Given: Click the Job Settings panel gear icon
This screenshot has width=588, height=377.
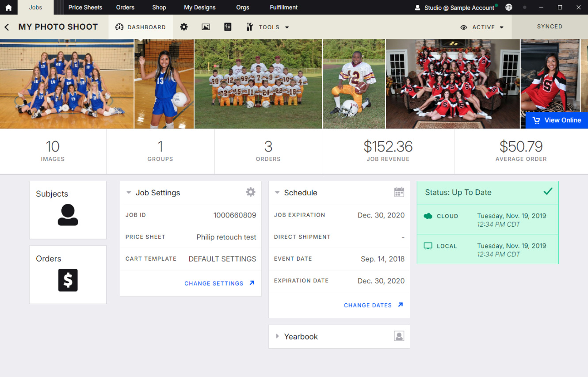Looking at the screenshot, I should 251,192.
